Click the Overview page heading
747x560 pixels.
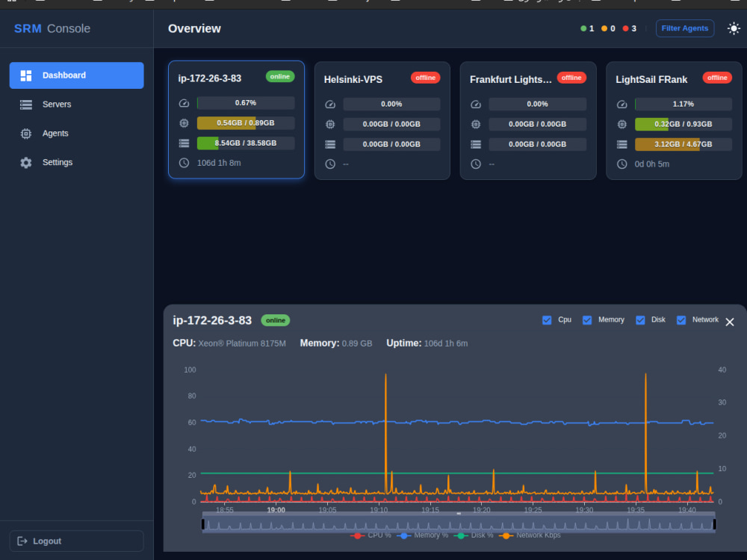(194, 28)
